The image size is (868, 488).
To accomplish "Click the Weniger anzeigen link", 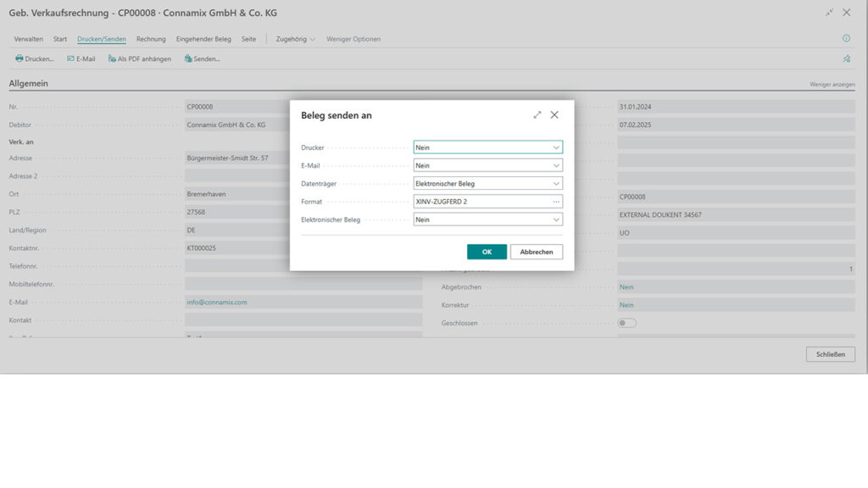I will (832, 85).
